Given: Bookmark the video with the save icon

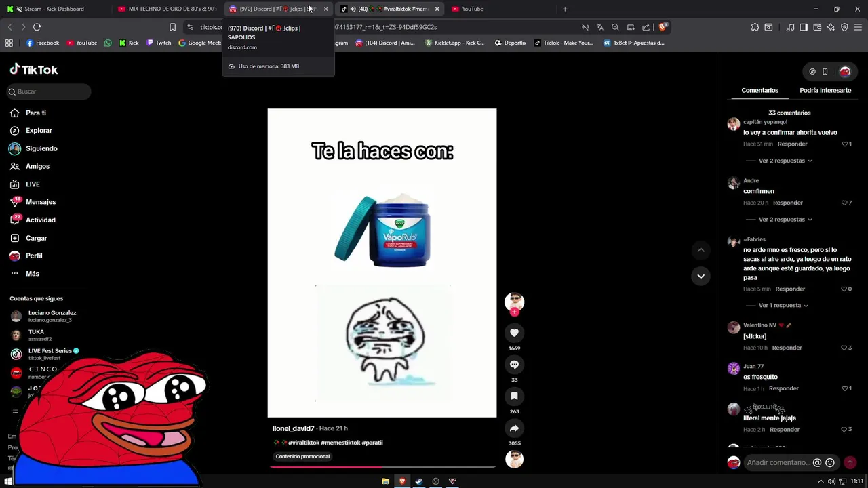Looking at the screenshot, I should click(514, 396).
